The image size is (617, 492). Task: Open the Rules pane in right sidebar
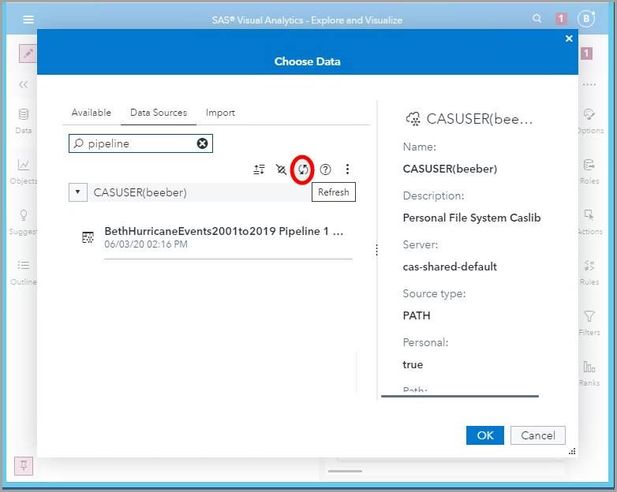tap(589, 272)
